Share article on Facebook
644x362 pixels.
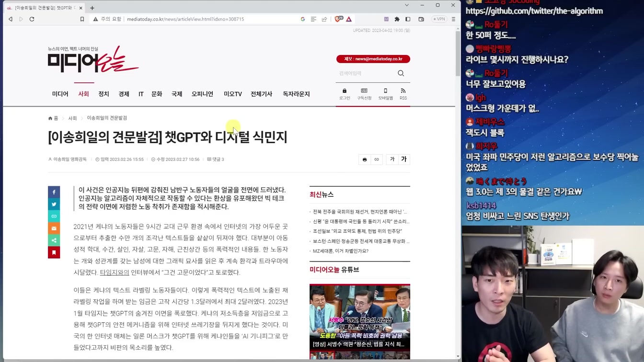click(54, 192)
